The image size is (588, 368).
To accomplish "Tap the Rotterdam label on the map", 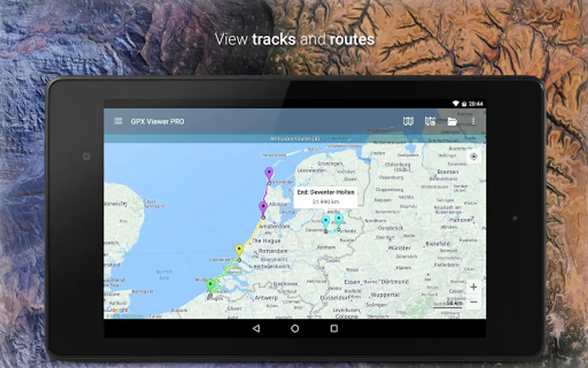I will [x=273, y=251].
